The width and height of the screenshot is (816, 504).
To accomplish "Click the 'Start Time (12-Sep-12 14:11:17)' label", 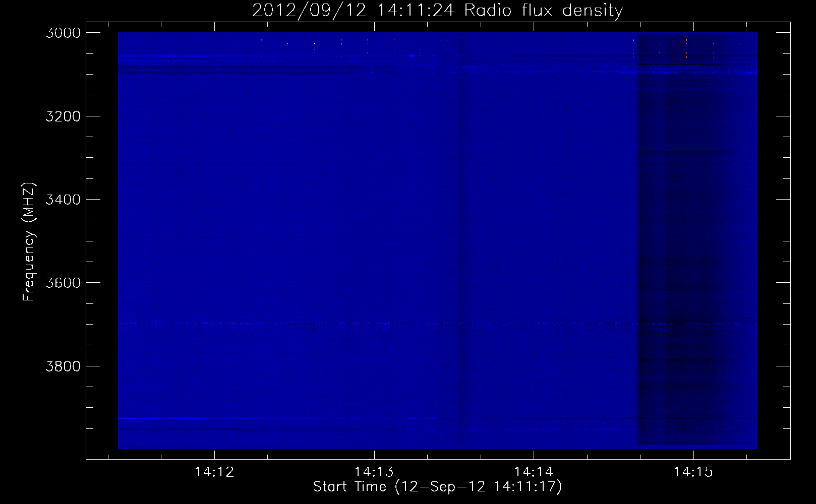I will pyautogui.click(x=437, y=487).
